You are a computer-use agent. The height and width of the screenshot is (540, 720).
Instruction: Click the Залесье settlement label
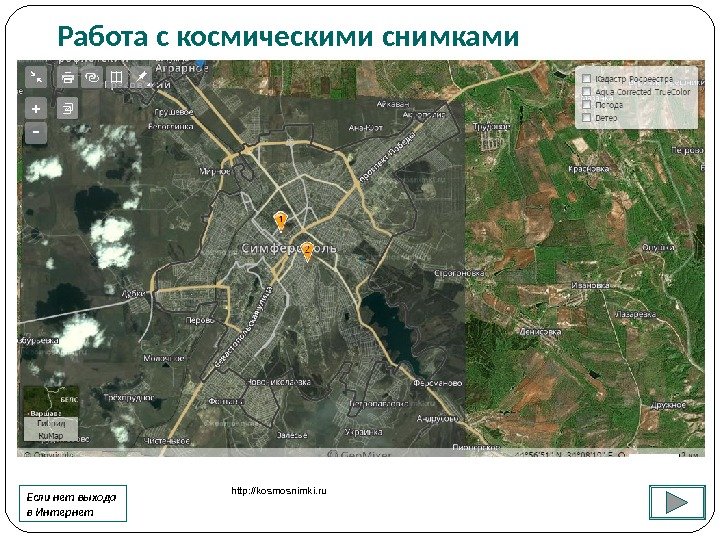pos(292,435)
